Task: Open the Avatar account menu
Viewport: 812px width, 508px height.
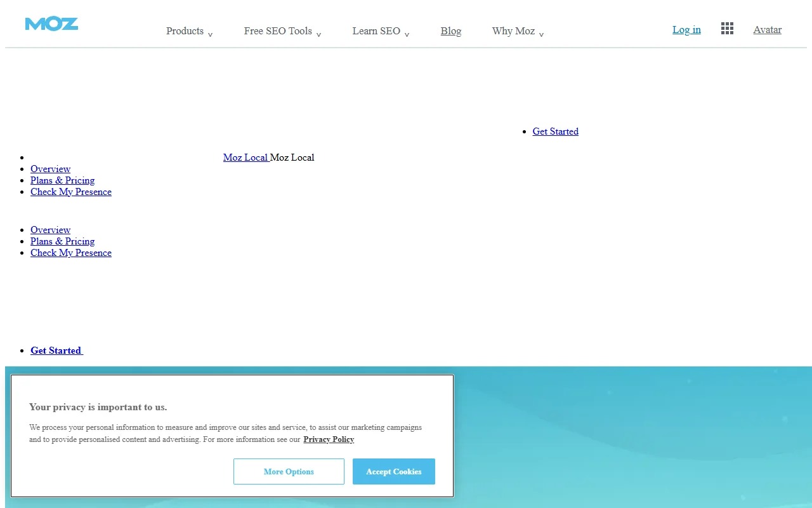Action: 767,29
